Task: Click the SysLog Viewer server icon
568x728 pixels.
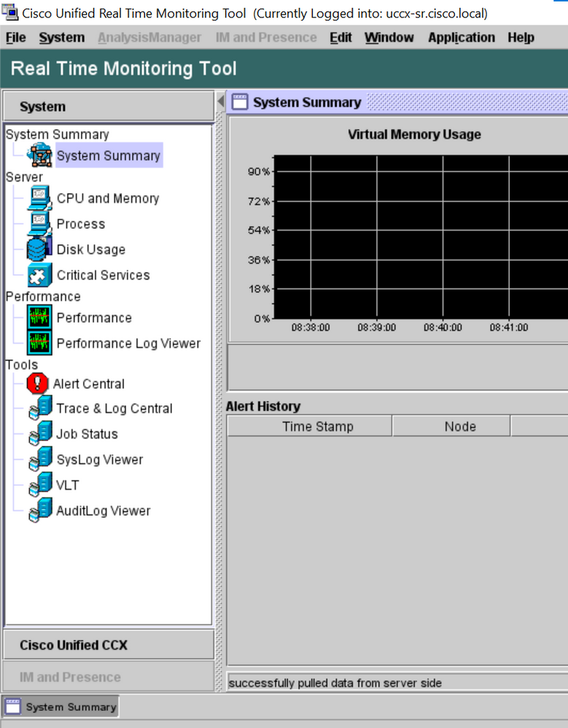Action: click(x=40, y=459)
